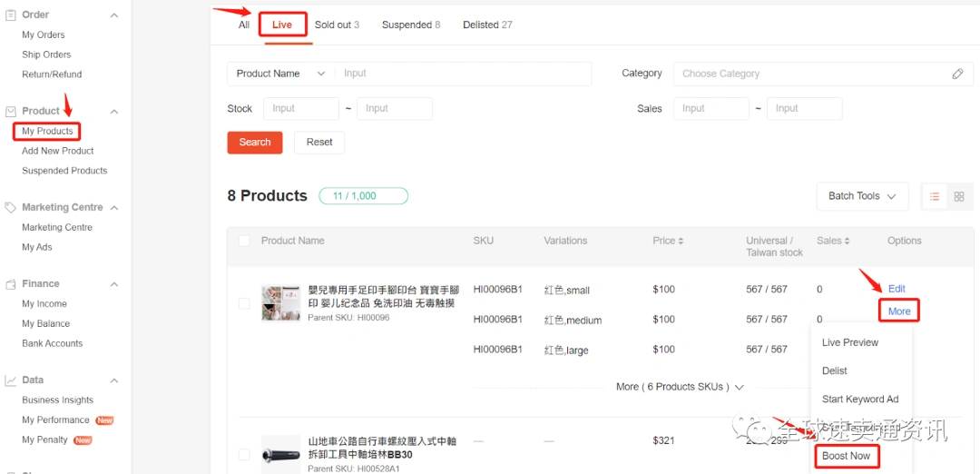
Task: Expand More (6 Products SKUs)
Action: click(680, 387)
